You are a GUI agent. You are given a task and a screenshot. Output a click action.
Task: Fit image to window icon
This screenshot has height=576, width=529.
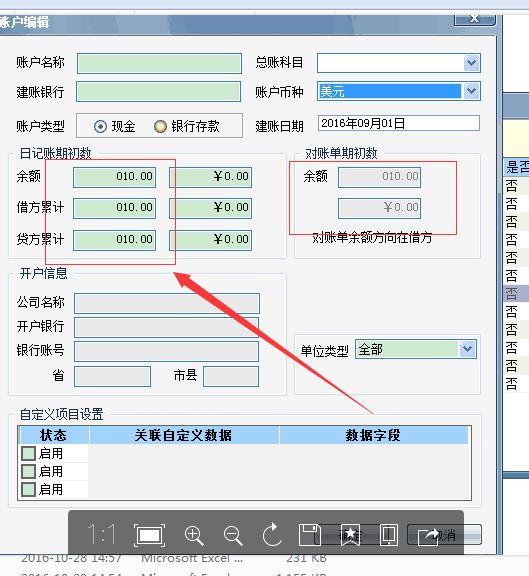pyautogui.click(x=149, y=535)
